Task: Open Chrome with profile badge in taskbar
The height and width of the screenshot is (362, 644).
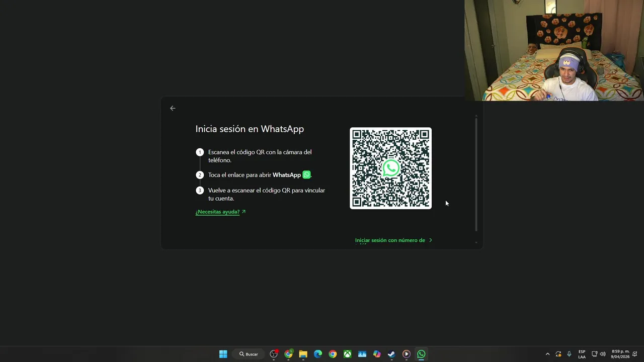Action: point(288,354)
